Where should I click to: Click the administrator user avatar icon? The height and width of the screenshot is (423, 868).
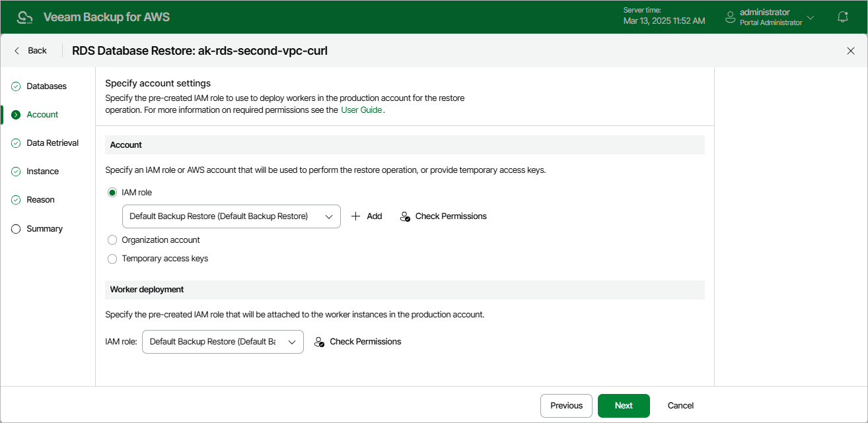[731, 17]
